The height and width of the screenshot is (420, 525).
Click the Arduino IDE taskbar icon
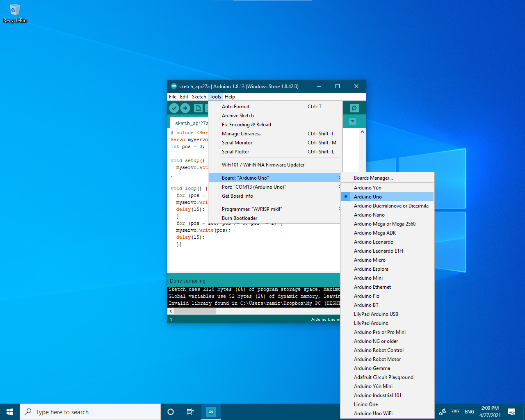point(211,412)
